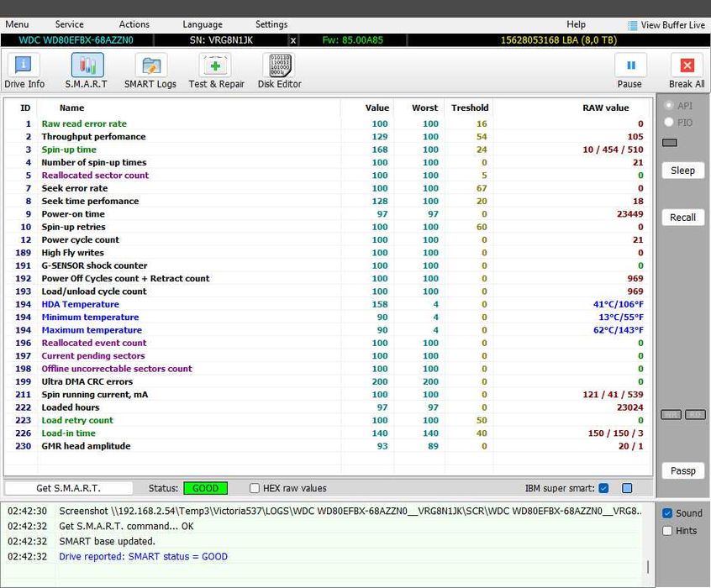The width and height of the screenshot is (711, 588).
Task: Enable HEX raw values checkbox
Action: (x=255, y=488)
